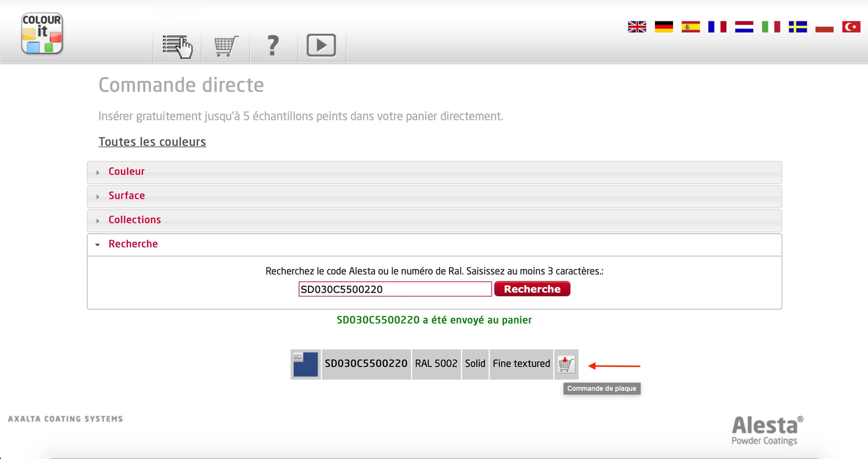Screen dimensions: 868x459
Task: Open the Toutes les couleurs link
Action: (x=152, y=142)
